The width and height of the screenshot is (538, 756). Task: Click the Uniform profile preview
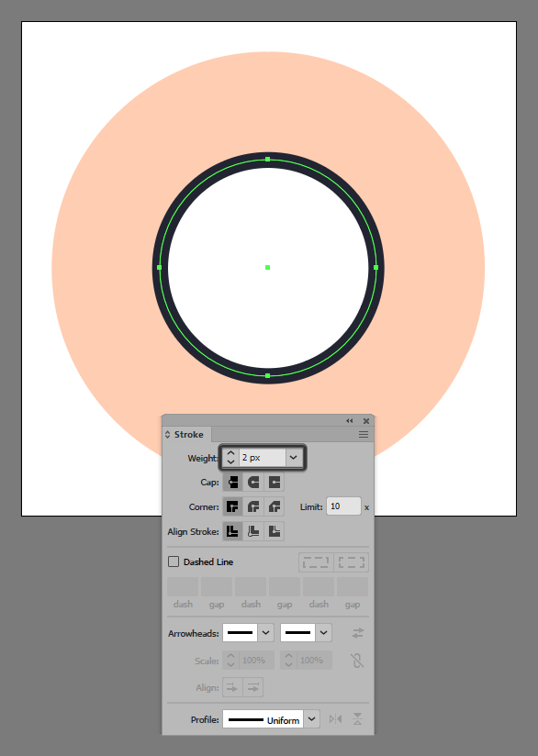263,719
